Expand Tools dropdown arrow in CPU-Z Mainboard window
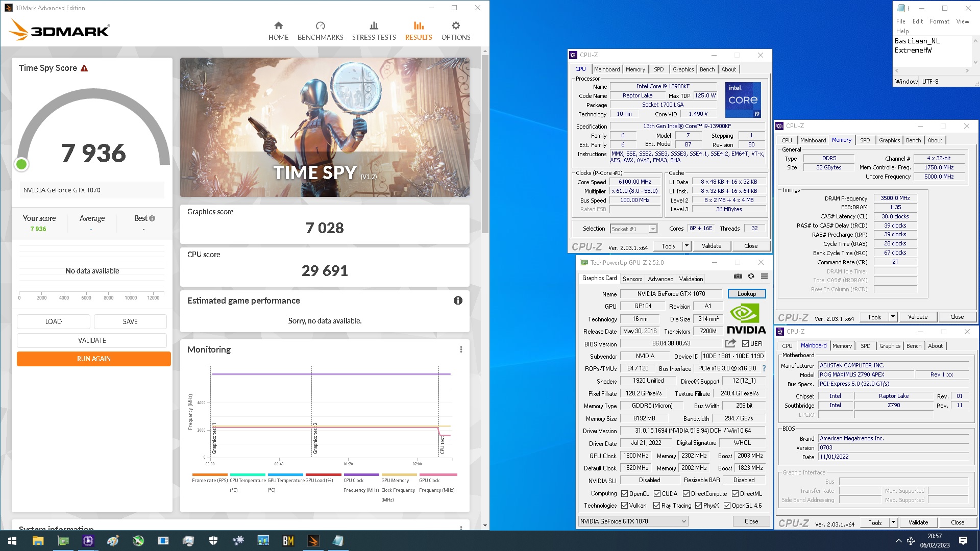 pos(893,523)
